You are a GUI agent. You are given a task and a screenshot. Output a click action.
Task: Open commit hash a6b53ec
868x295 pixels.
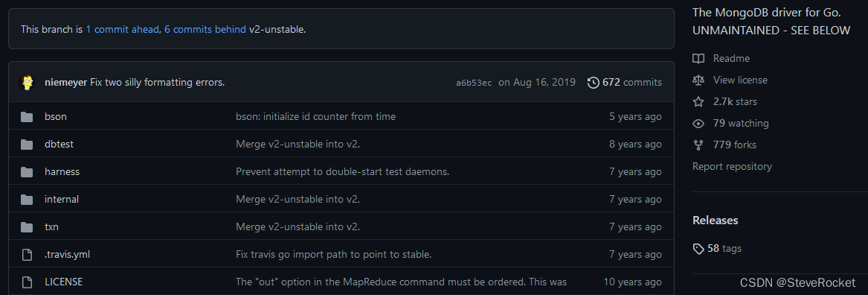coord(474,83)
